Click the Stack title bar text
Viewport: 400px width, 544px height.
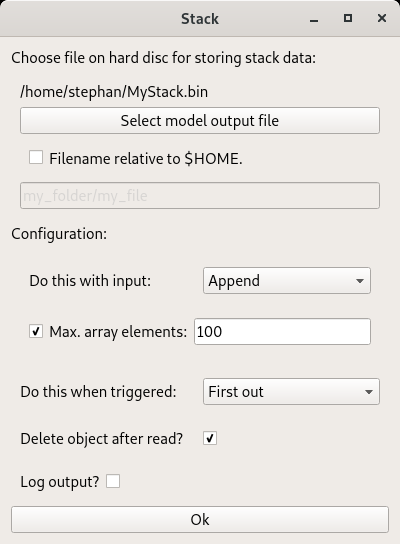click(200, 19)
